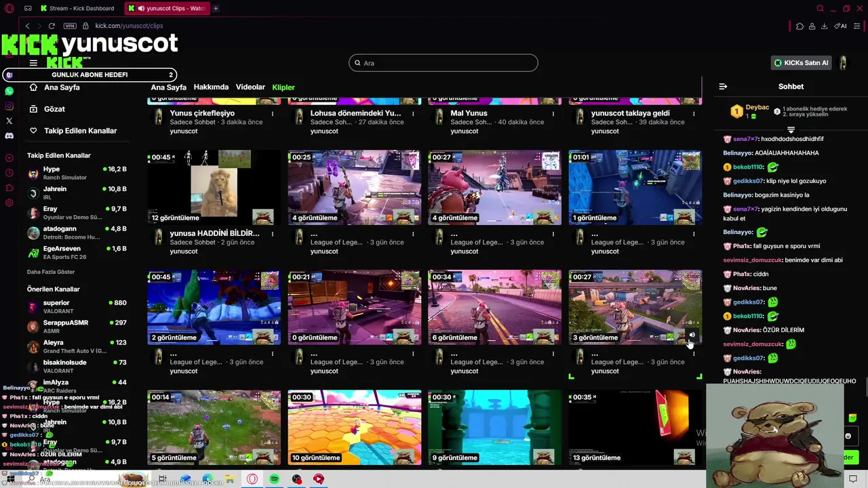Select the Klipler tab
This screenshot has width=868, height=488.
click(283, 87)
